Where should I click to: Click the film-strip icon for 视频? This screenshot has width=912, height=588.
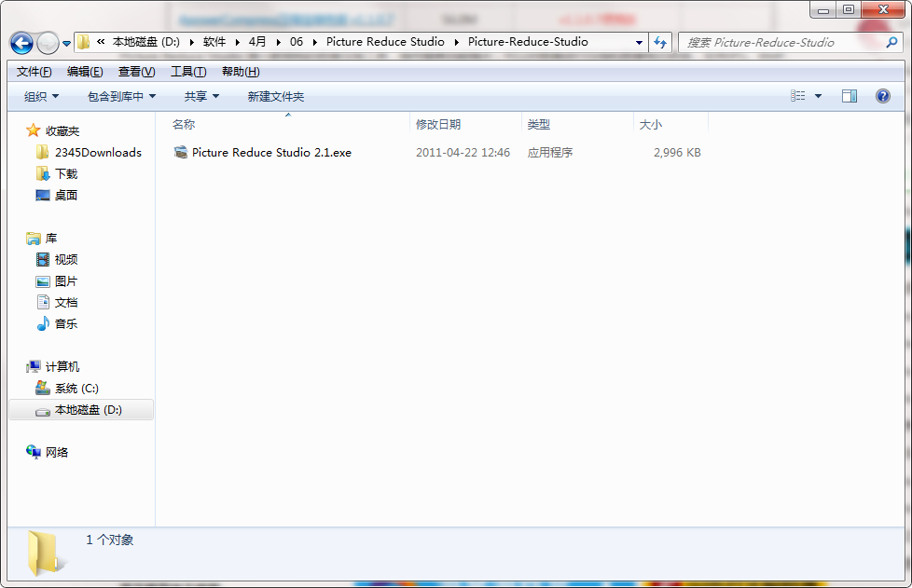click(x=43, y=260)
